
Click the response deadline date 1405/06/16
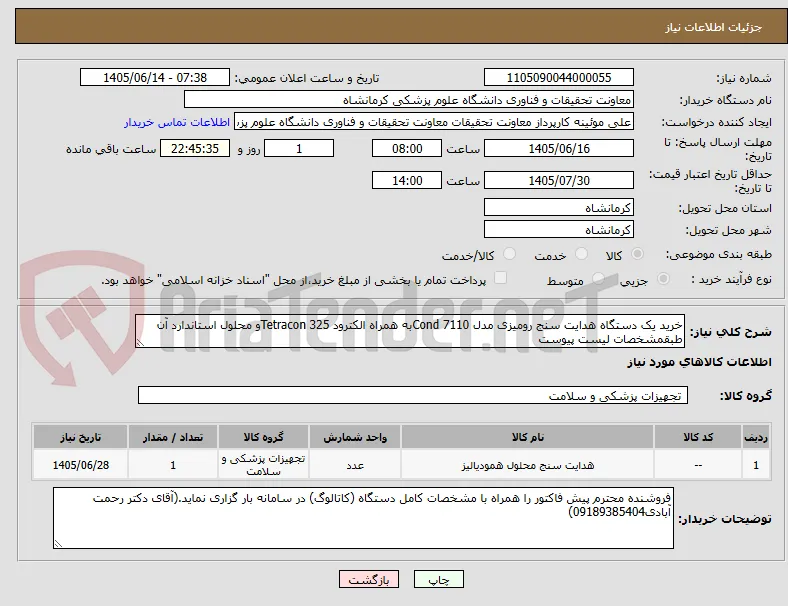tap(559, 149)
